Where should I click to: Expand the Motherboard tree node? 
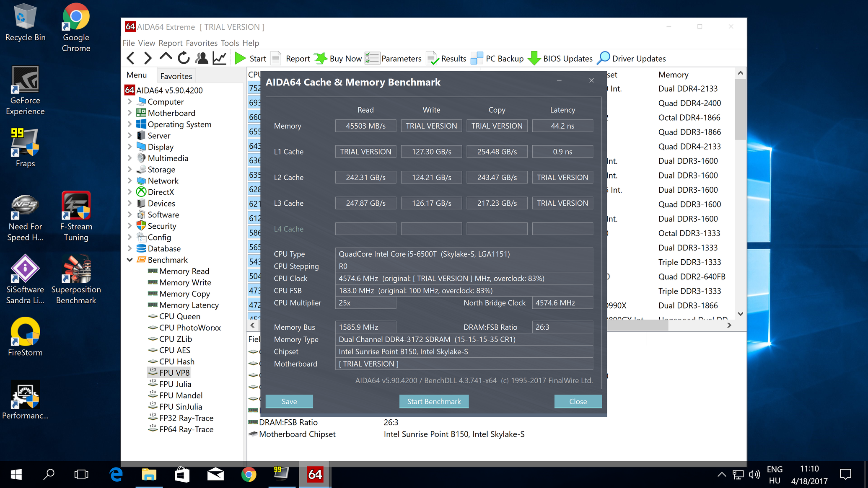pyautogui.click(x=130, y=113)
